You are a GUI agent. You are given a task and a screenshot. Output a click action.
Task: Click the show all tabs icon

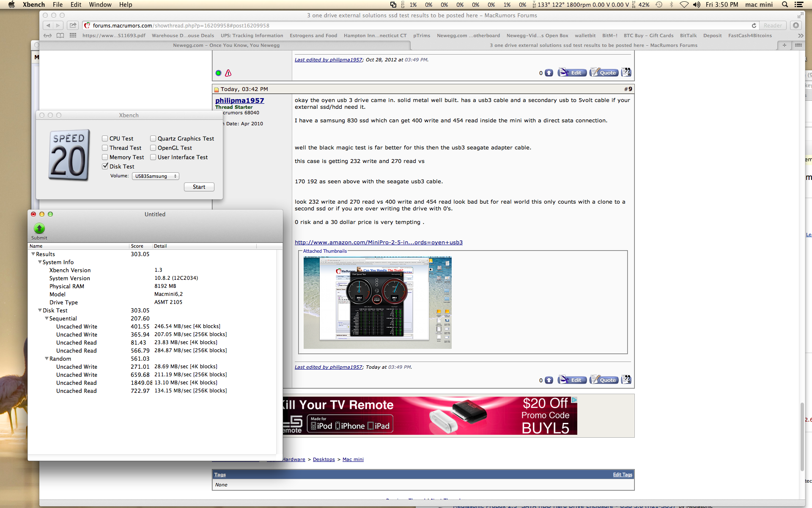click(798, 45)
